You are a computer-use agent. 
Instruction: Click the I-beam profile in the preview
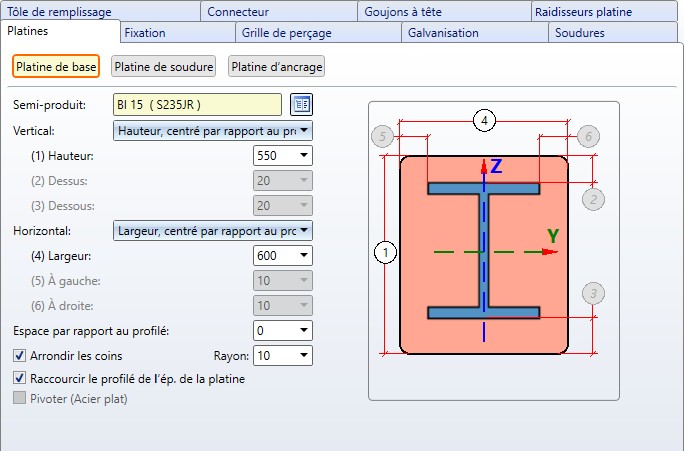(x=484, y=251)
